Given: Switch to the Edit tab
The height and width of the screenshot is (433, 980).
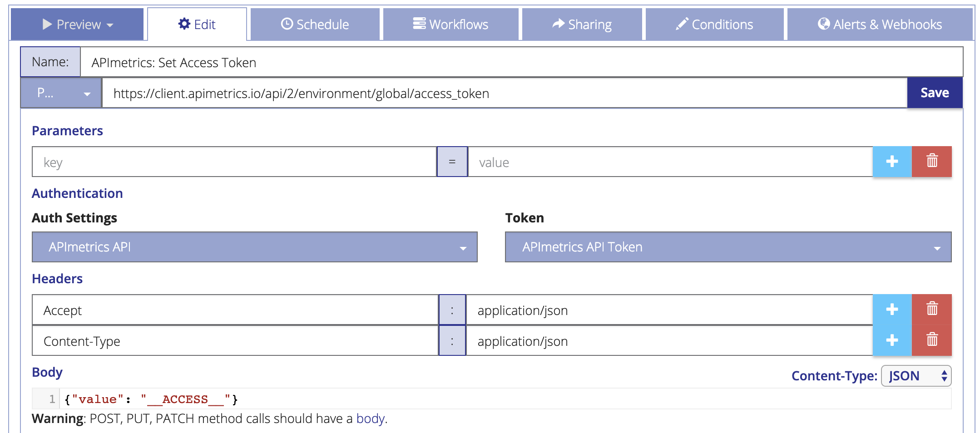Looking at the screenshot, I should click(x=197, y=24).
